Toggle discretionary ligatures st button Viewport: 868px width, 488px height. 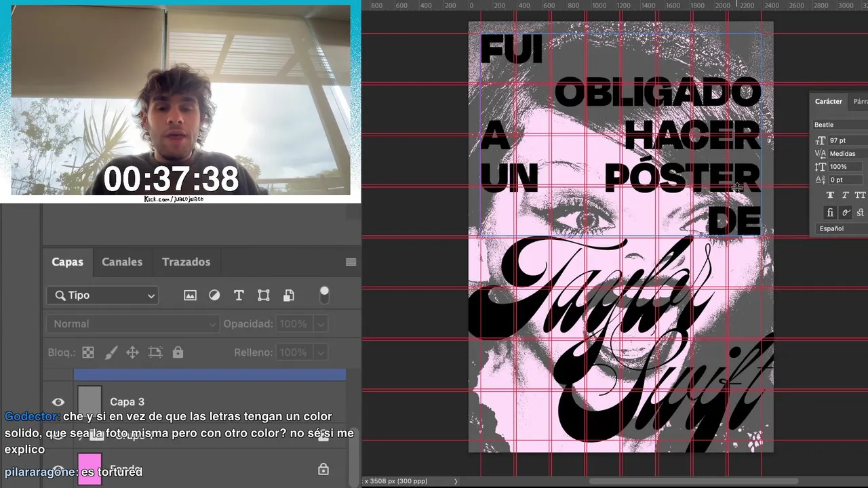click(x=861, y=213)
